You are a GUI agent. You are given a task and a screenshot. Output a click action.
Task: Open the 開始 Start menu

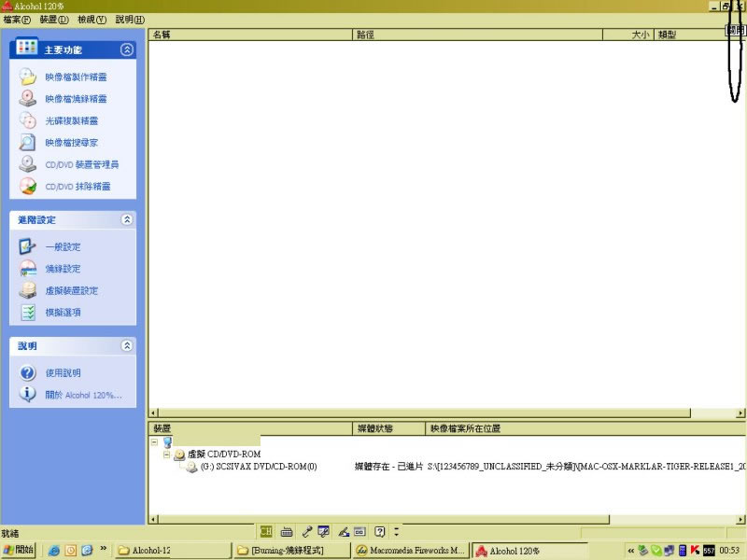pos(19,551)
